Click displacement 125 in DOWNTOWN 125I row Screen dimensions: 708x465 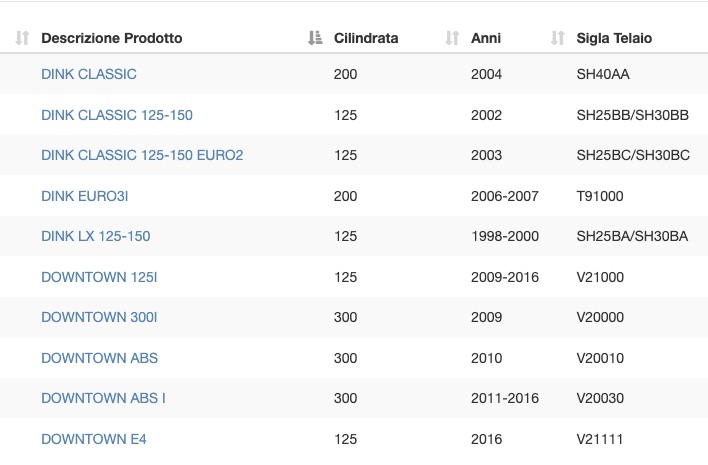tap(345, 277)
